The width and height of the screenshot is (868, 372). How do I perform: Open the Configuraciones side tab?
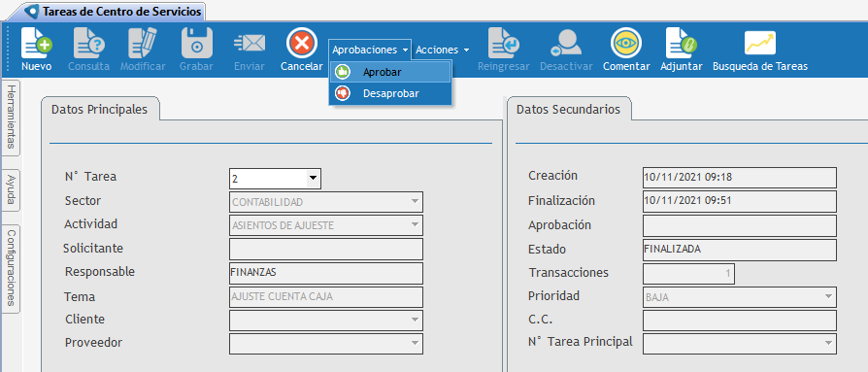(11, 268)
